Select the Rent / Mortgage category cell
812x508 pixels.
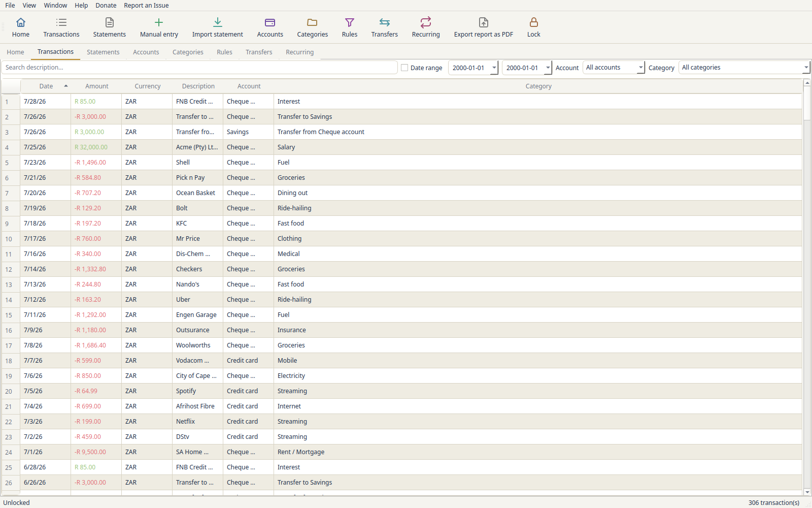(538, 452)
